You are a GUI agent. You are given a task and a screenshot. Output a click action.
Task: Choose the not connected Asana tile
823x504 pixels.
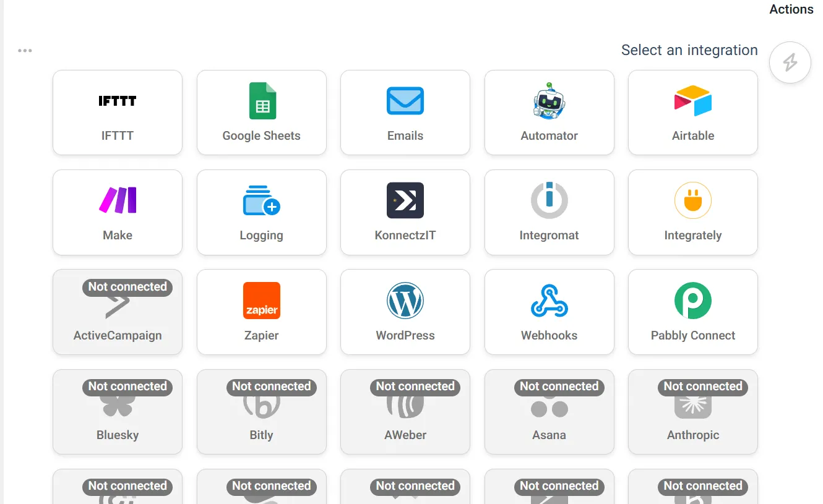tap(549, 412)
